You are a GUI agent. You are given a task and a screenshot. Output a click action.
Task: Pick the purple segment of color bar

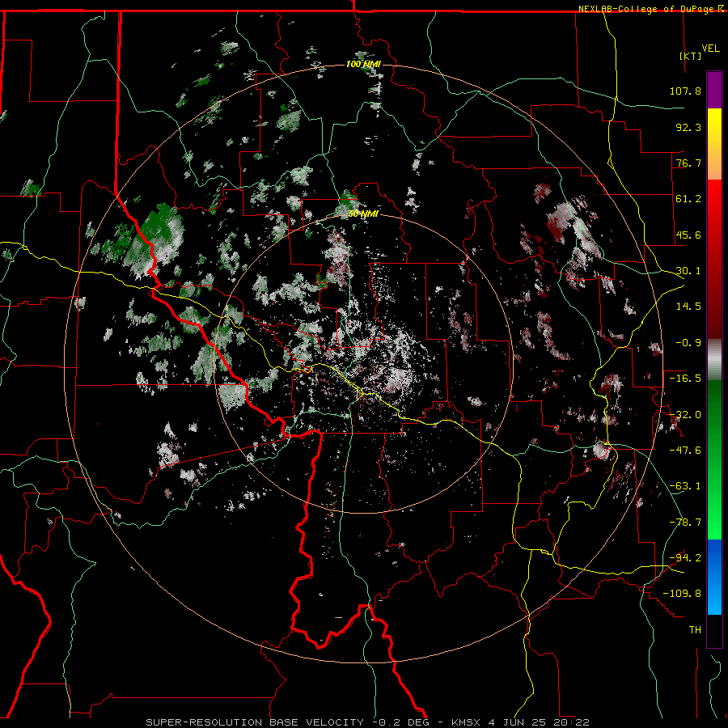tap(714, 90)
